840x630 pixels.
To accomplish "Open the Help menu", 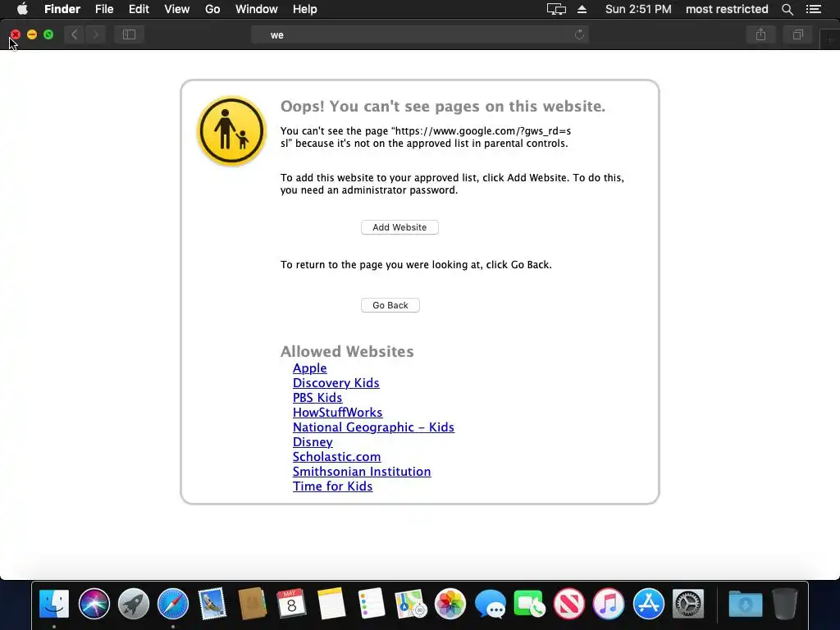I will [305, 9].
